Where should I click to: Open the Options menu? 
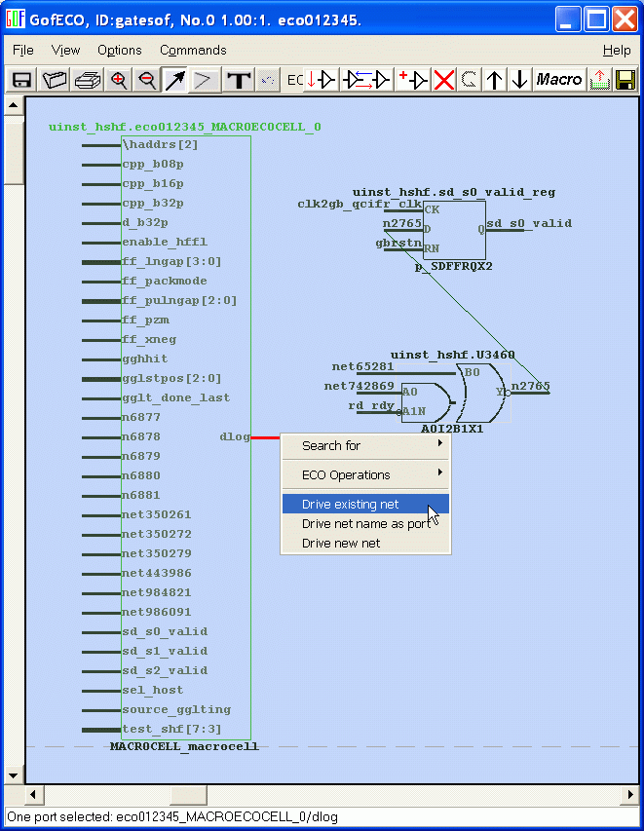tap(119, 50)
